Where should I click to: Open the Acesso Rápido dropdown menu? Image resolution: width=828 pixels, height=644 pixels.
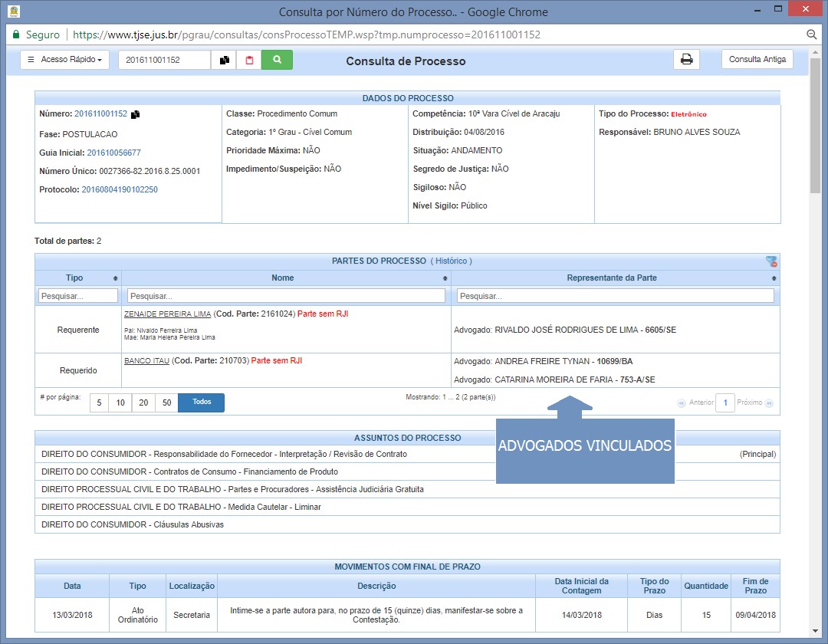pyautogui.click(x=65, y=60)
